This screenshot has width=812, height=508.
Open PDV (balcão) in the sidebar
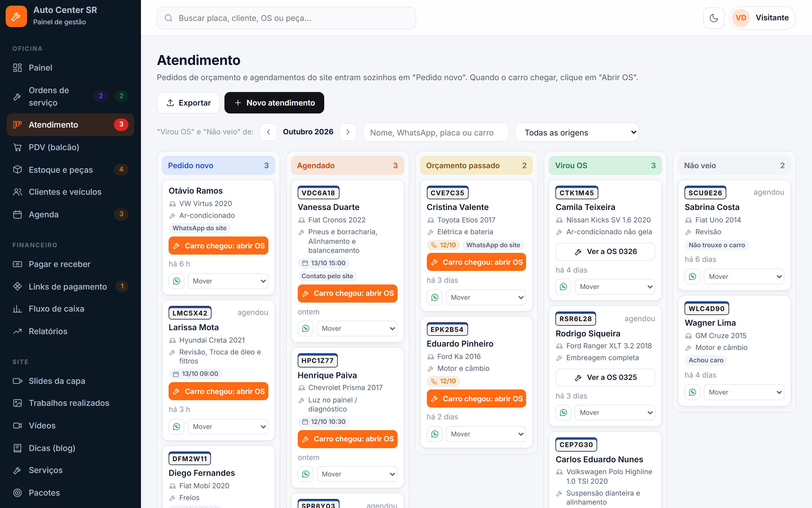point(70,147)
